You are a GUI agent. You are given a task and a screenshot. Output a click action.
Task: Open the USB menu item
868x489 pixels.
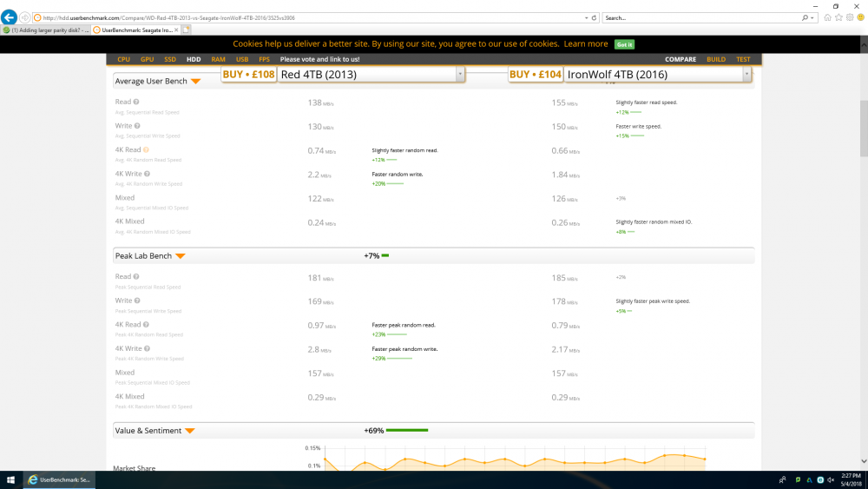pyautogui.click(x=242, y=59)
